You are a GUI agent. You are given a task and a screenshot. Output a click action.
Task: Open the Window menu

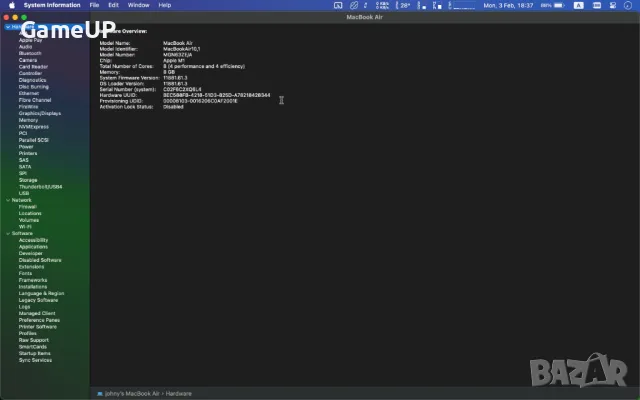tap(138, 5)
